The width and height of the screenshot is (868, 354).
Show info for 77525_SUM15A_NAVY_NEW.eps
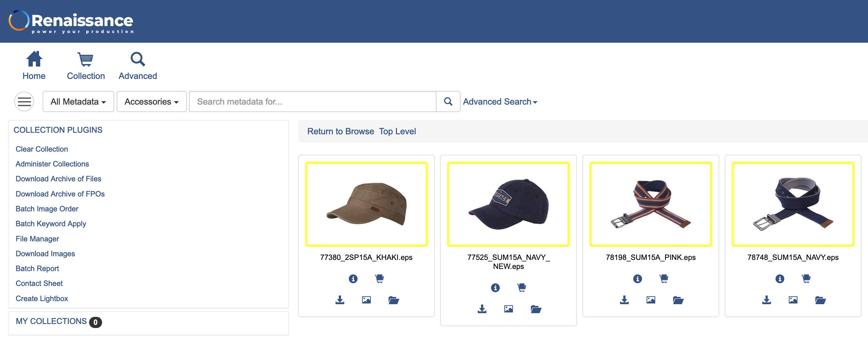pos(495,287)
